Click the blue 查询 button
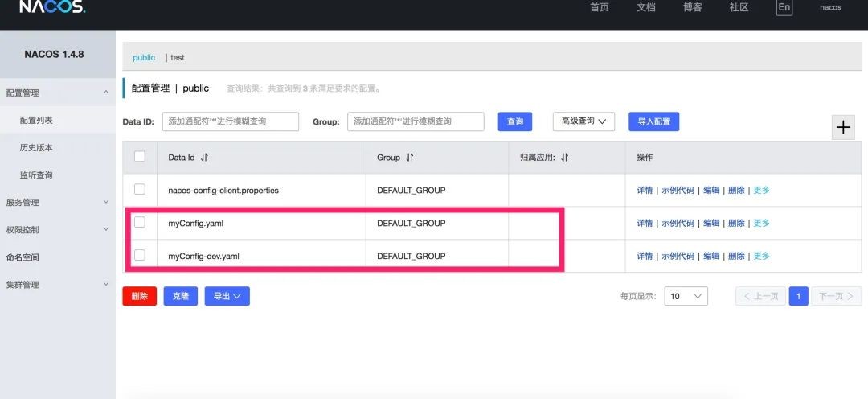This screenshot has height=399, width=868. click(x=515, y=121)
